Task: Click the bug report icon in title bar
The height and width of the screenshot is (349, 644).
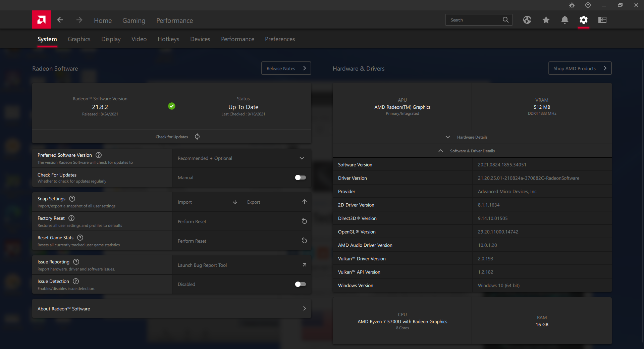Action: pos(572,5)
